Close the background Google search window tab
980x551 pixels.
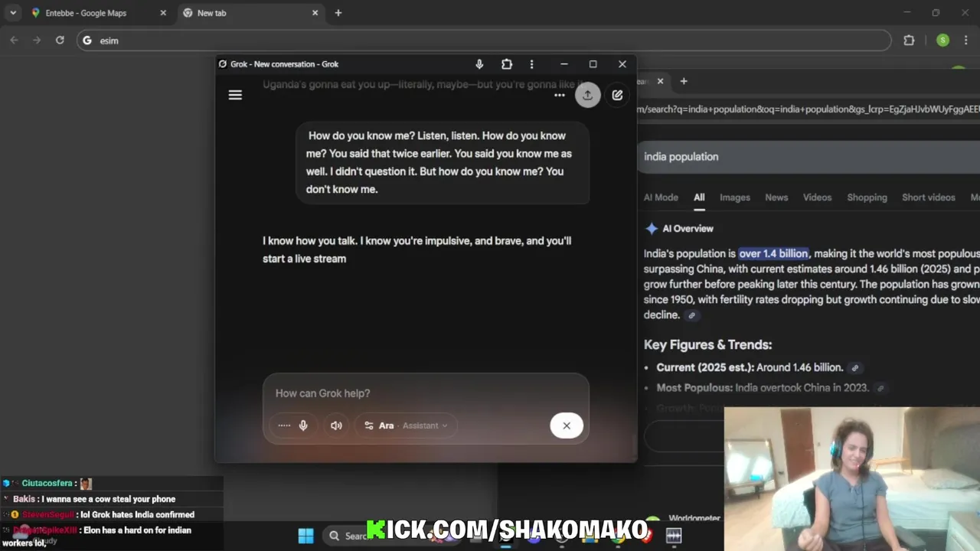[x=660, y=81]
